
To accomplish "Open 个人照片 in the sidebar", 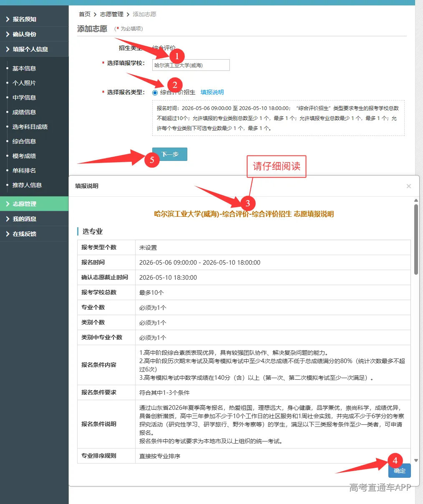I will 24,83.
